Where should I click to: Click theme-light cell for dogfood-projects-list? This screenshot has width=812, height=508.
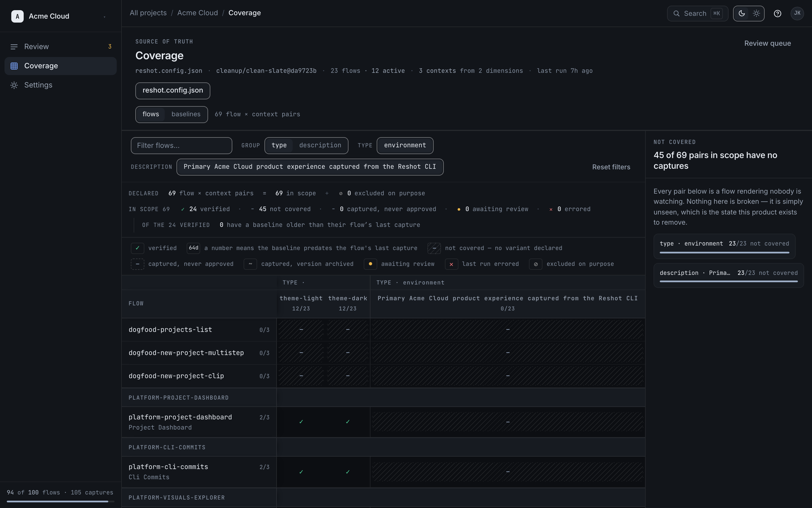point(301,330)
